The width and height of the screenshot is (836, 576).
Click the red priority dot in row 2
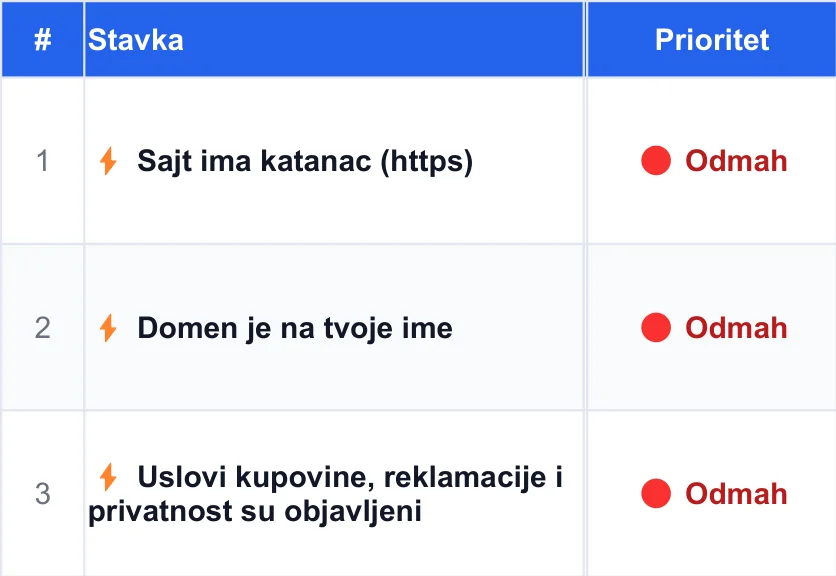pyautogui.click(x=656, y=327)
